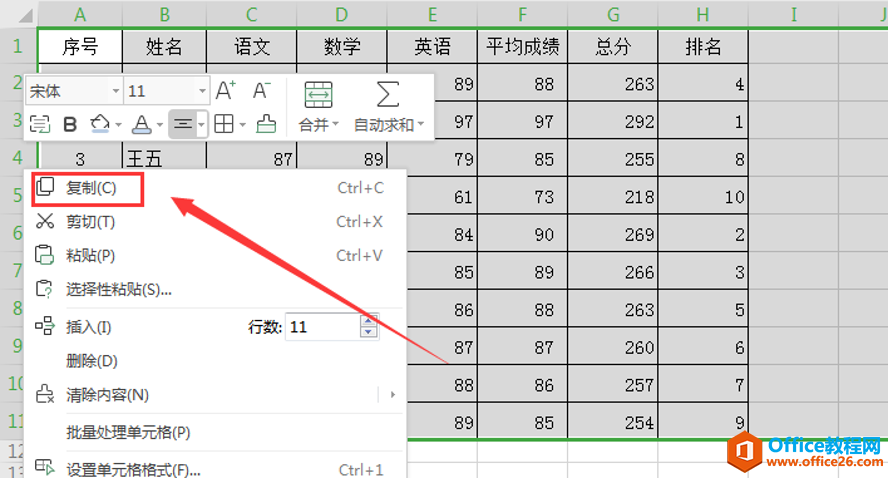The width and height of the screenshot is (890, 479).
Task: Click the format painter brush icon
Action: pos(266,124)
